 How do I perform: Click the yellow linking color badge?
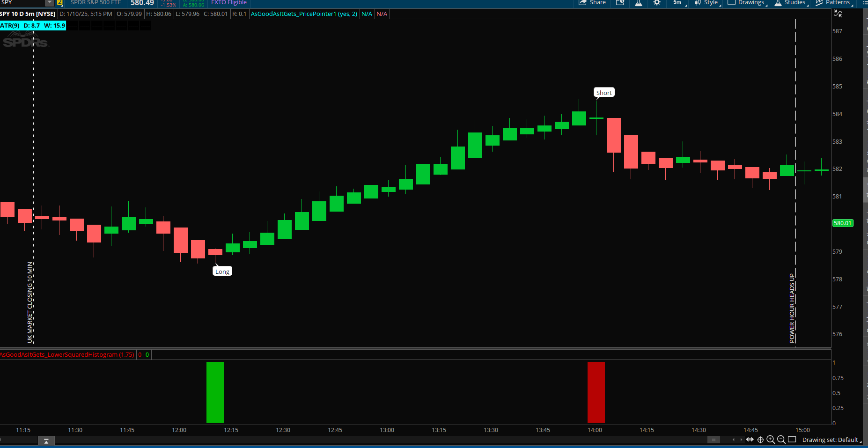point(60,3)
